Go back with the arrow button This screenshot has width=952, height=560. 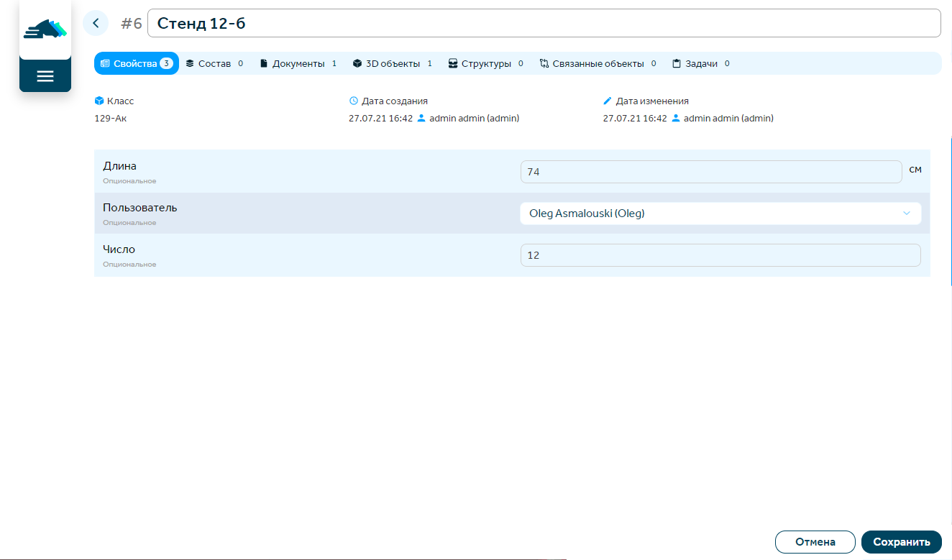[x=96, y=23]
